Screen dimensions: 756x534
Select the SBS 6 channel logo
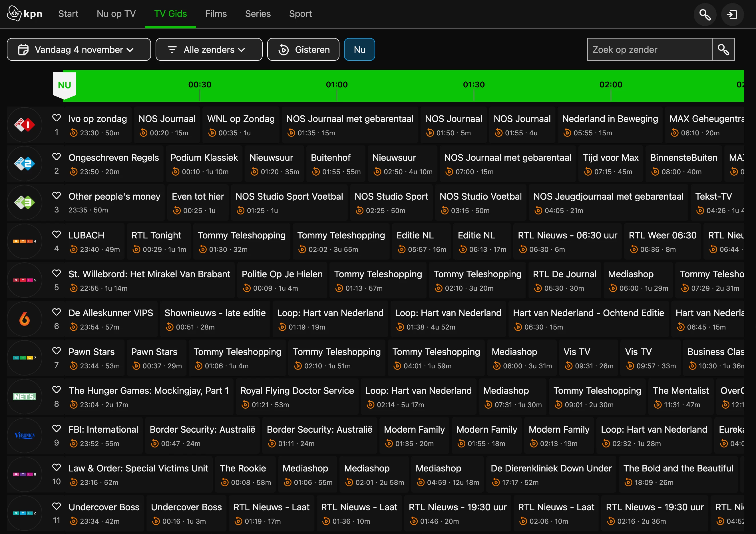coord(25,319)
